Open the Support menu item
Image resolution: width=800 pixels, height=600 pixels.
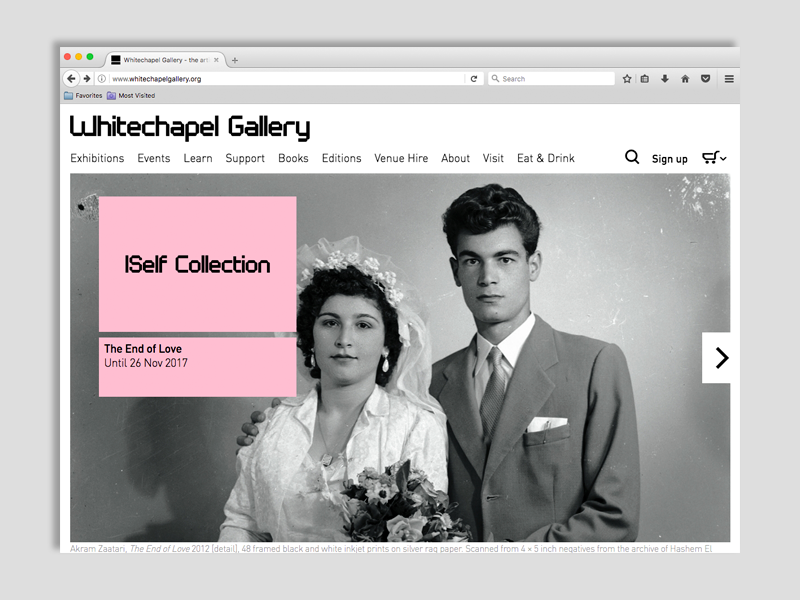pos(245,158)
